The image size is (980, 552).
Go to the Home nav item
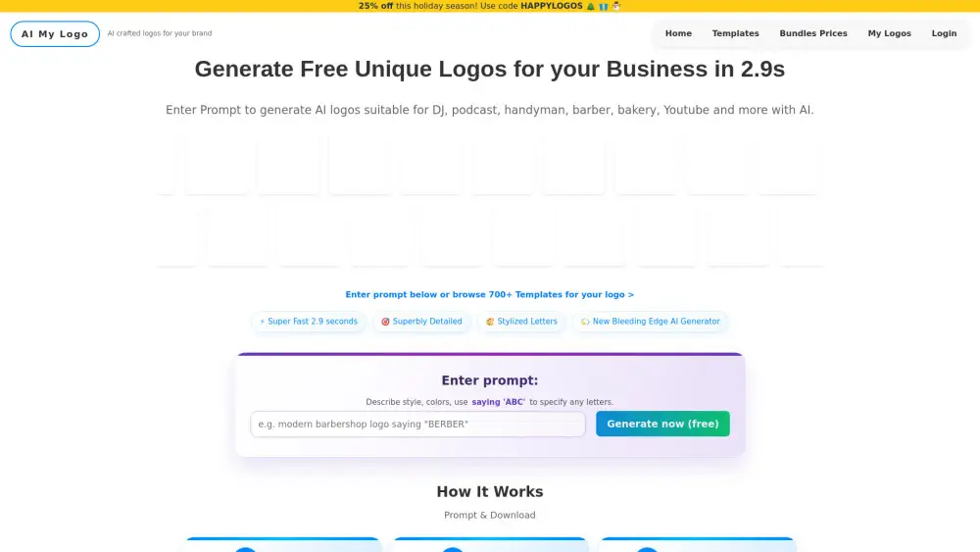[678, 33]
